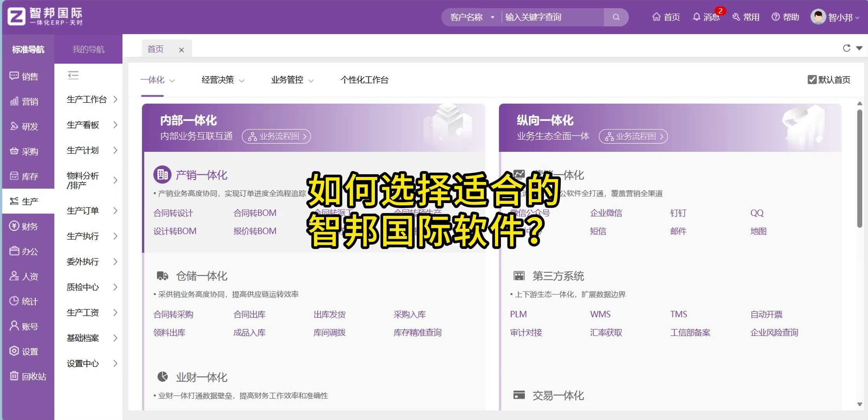Open the 智小邦 user menu
Viewport: 868px width, 420px height.
(x=843, y=17)
